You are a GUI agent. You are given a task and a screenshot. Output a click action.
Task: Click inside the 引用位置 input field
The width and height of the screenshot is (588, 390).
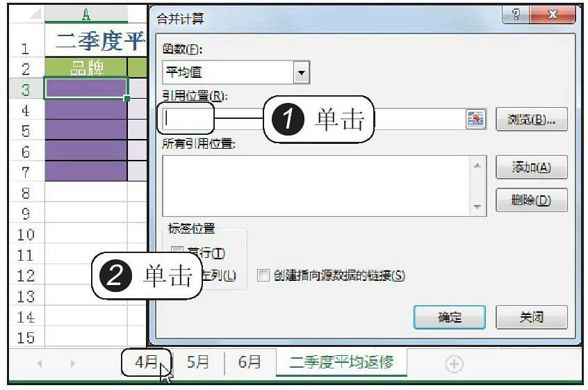click(313, 119)
